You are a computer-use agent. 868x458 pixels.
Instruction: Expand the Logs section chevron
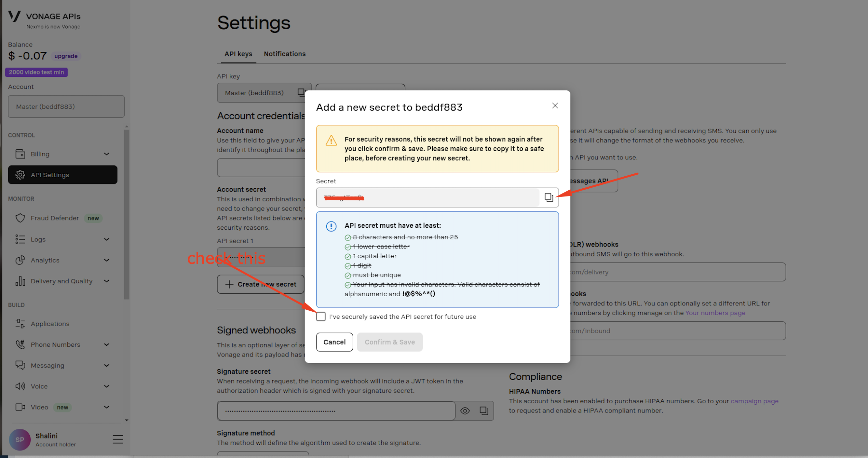pyautogui.click(x=106, y=239)
